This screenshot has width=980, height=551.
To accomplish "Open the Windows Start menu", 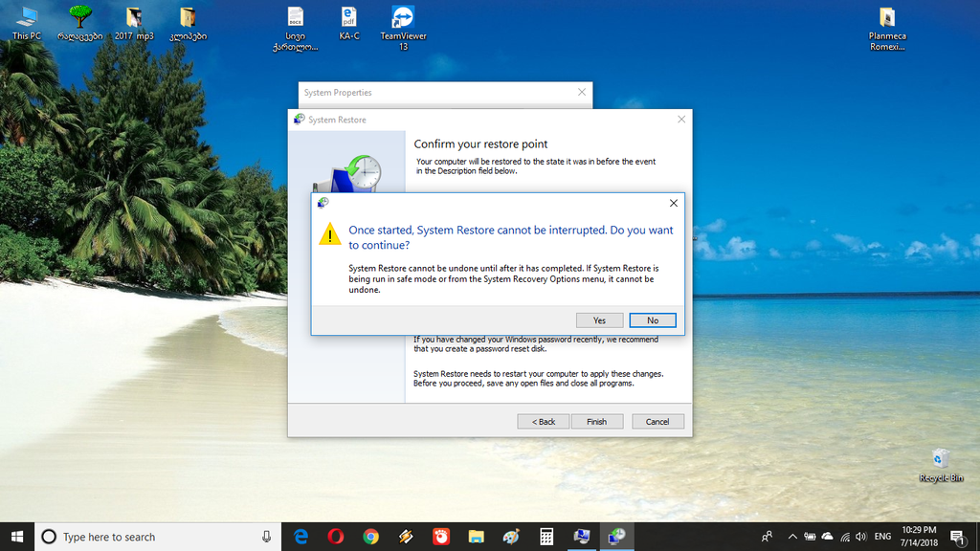I will pos(17,537).
